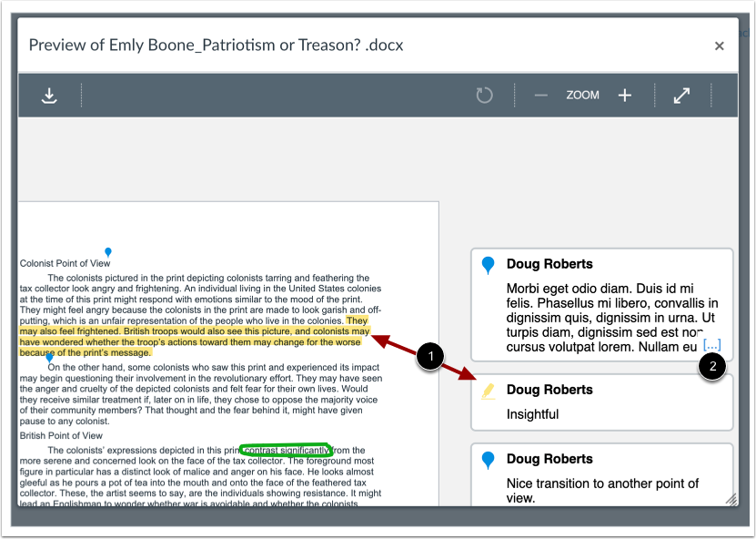Click the yellow highlight icon beside the Insightful comment
Screen dimensions: 756x539
[x=488, y=390]
